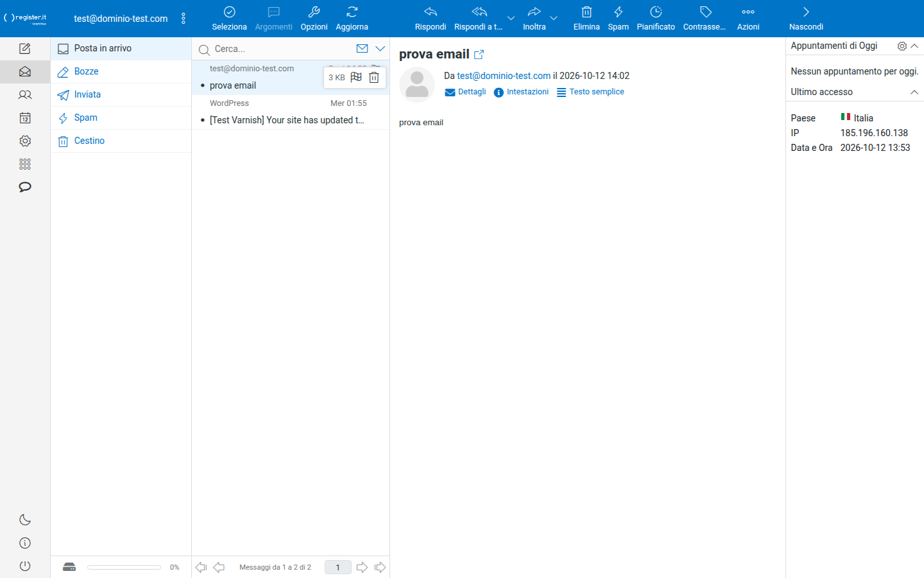Select the Inviata folder
924x578 pixels.
click(x=121, y=95)
